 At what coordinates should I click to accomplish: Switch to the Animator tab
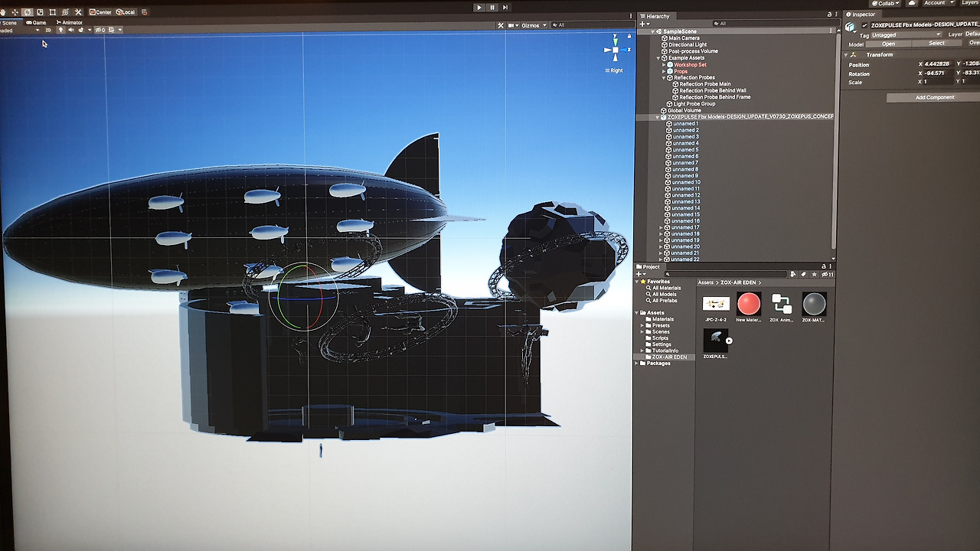[70, 22]
